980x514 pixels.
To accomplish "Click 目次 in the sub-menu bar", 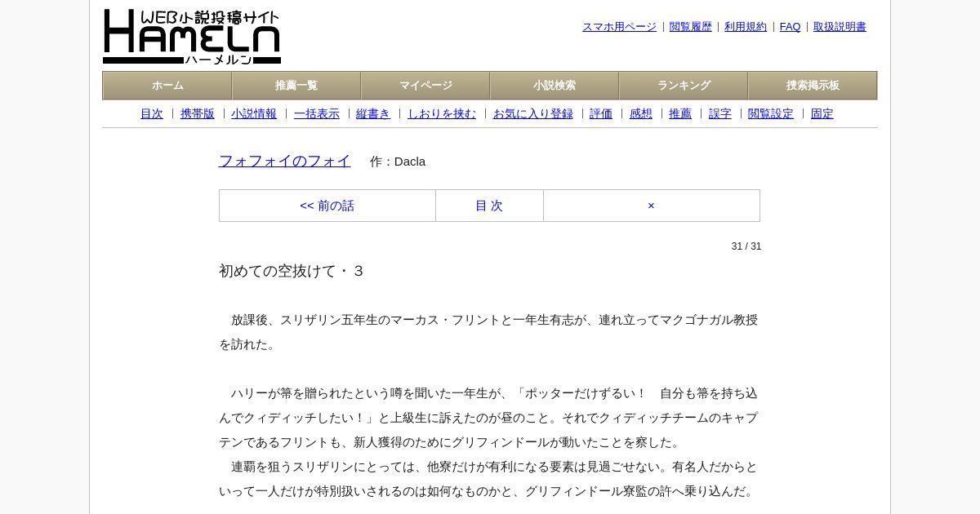I will tap(152, 114).
